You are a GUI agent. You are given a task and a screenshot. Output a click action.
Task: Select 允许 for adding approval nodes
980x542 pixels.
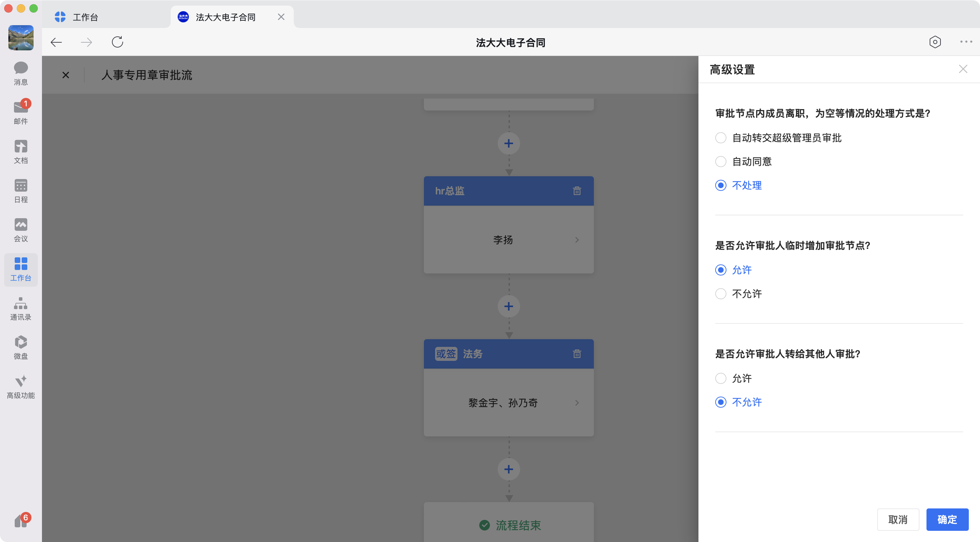[x=733, y=270]
